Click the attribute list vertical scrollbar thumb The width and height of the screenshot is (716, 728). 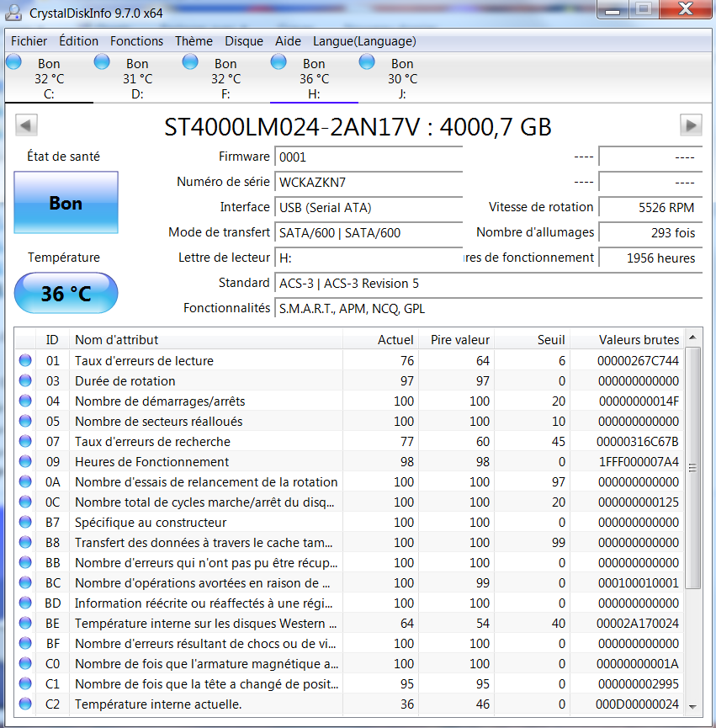[x=693, y=468]
